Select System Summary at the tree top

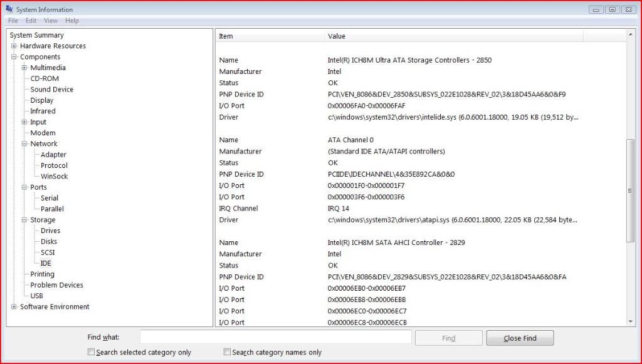tap(36, 35)
